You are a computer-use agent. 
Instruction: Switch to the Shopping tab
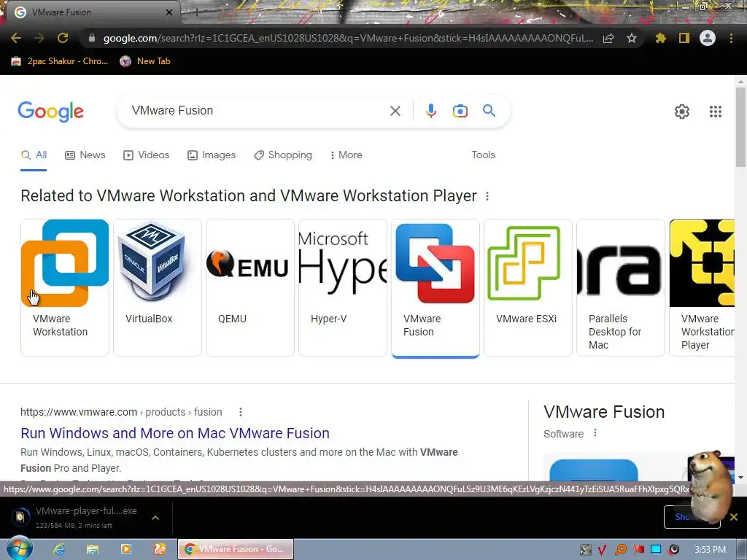pyautogui.click(x=283, y=155)
